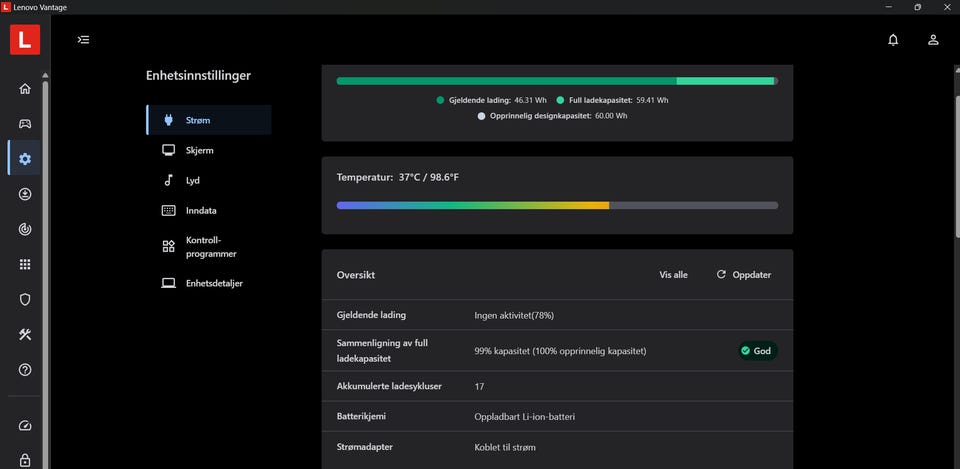960x469 pixels.
Task: Click the laptop icon beside Enhetsdetaljer
Action: click(x=168, y=283)
